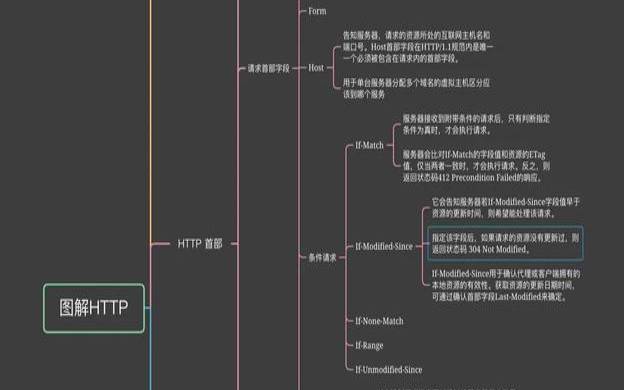Select the If-None-Match node
This screenshot has width=624, height=390.
(379, 321)
